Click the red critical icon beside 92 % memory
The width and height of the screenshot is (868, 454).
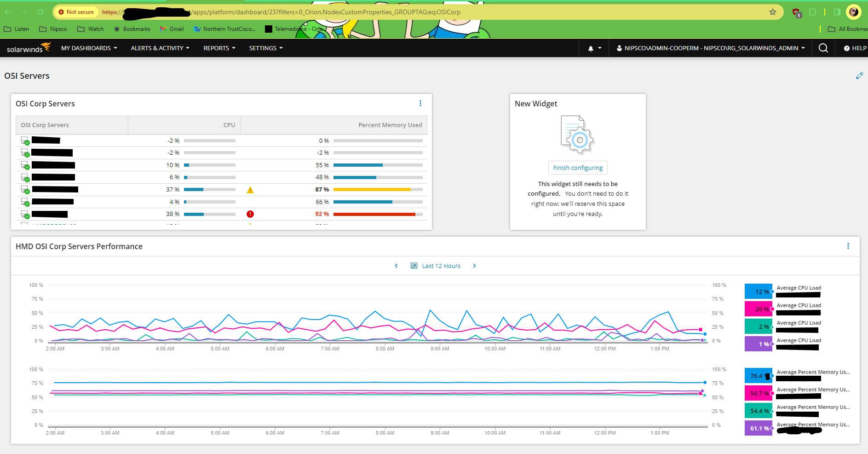click(x=250, y=214)
